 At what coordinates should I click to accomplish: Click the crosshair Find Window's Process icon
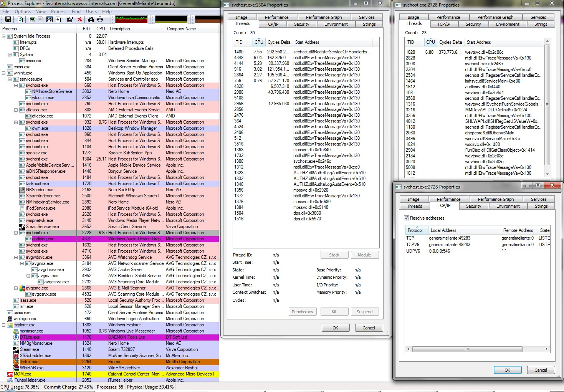point(100,19)
